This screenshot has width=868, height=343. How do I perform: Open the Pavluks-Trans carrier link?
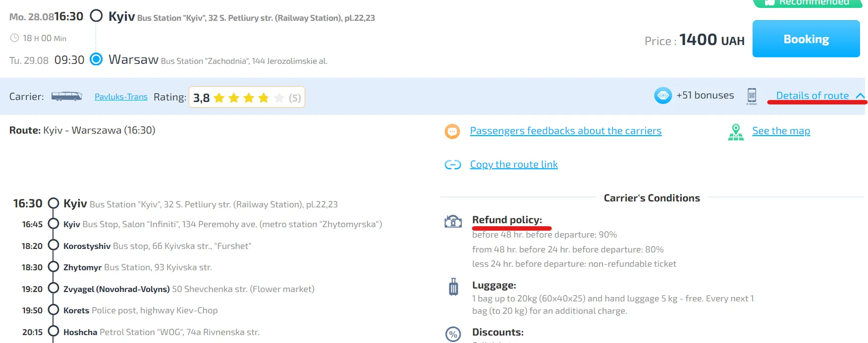pyautogui.click(x=121, y=97)
